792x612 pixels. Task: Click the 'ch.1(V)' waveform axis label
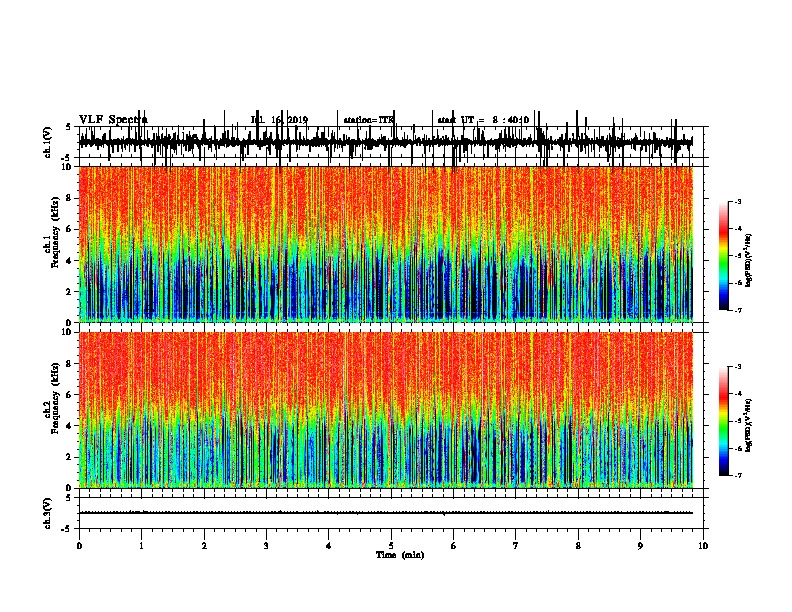coord(47,142)
